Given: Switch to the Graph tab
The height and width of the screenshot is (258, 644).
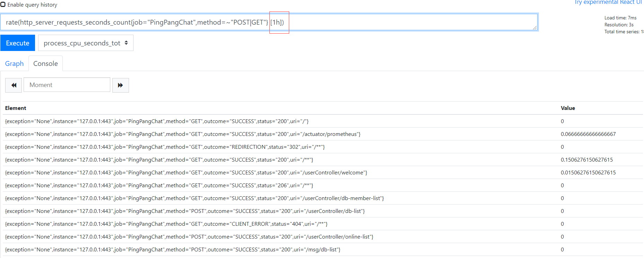Looking at the screenshot, I should (14, 63).
